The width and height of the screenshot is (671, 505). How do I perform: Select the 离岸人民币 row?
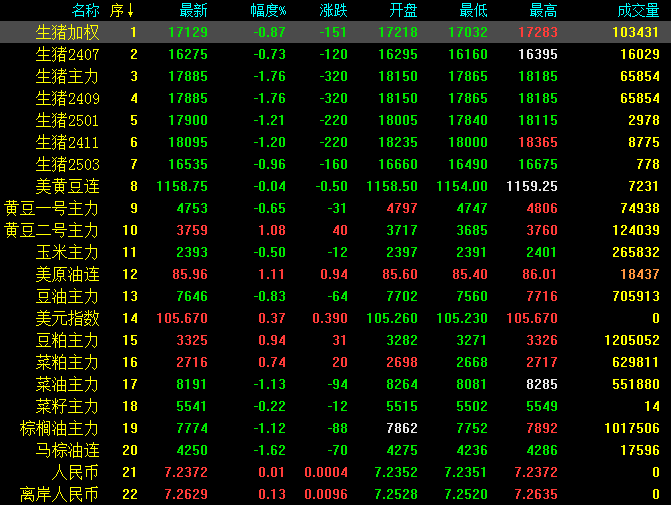pos(59,494)
